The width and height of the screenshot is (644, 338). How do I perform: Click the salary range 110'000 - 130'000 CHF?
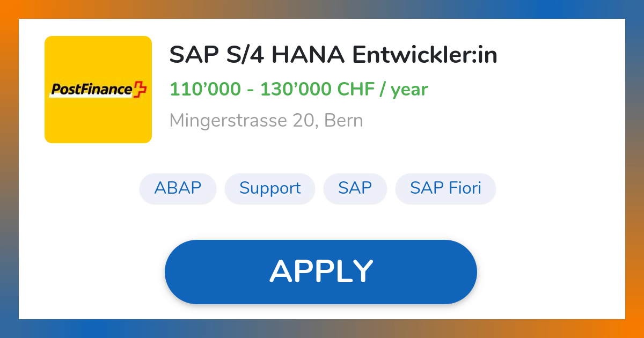click(x=298, y=89)
